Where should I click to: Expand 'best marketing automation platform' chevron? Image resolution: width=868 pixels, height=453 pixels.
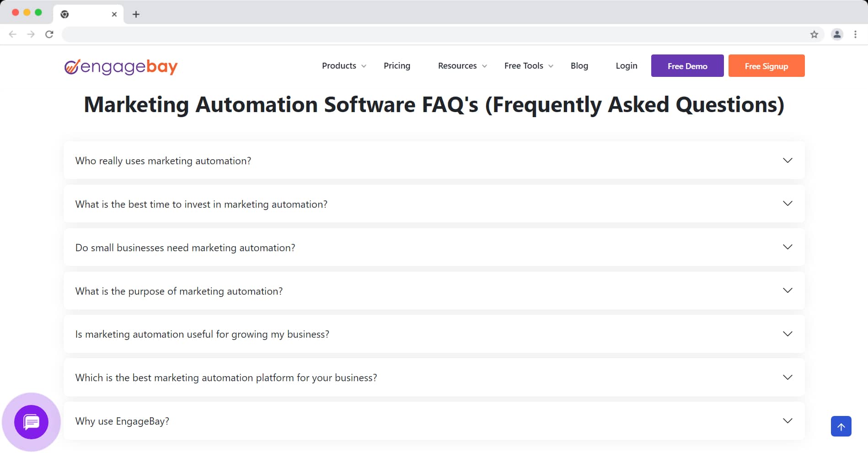tap(788, 377)
